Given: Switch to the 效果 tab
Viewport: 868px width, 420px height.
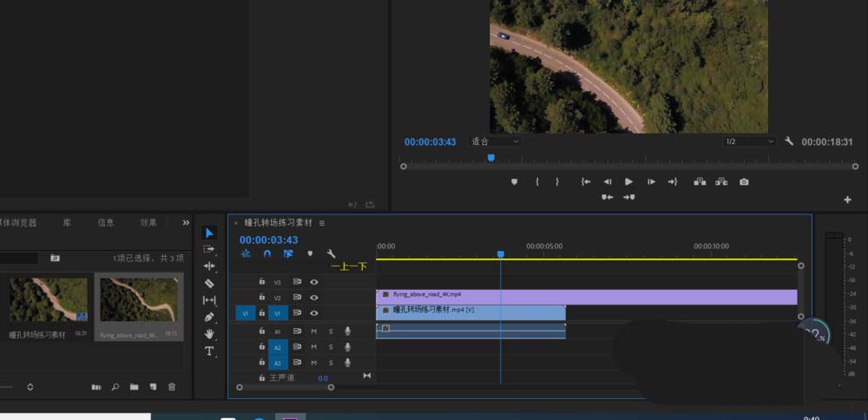Looking at the screenshot, I should tap(148, 223).
